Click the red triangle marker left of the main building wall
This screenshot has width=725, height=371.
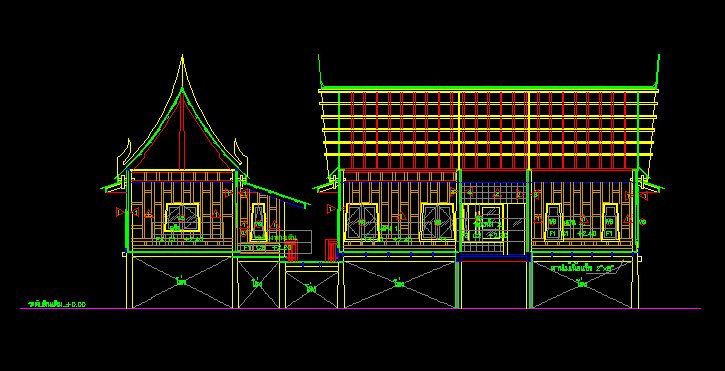(330, 209)
